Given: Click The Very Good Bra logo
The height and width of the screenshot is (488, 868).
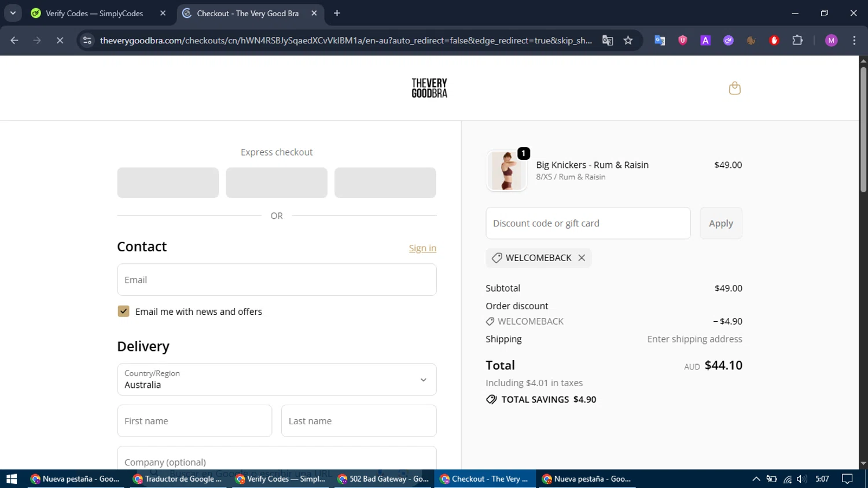Looking at the screenshot, I should pos(429,88).
